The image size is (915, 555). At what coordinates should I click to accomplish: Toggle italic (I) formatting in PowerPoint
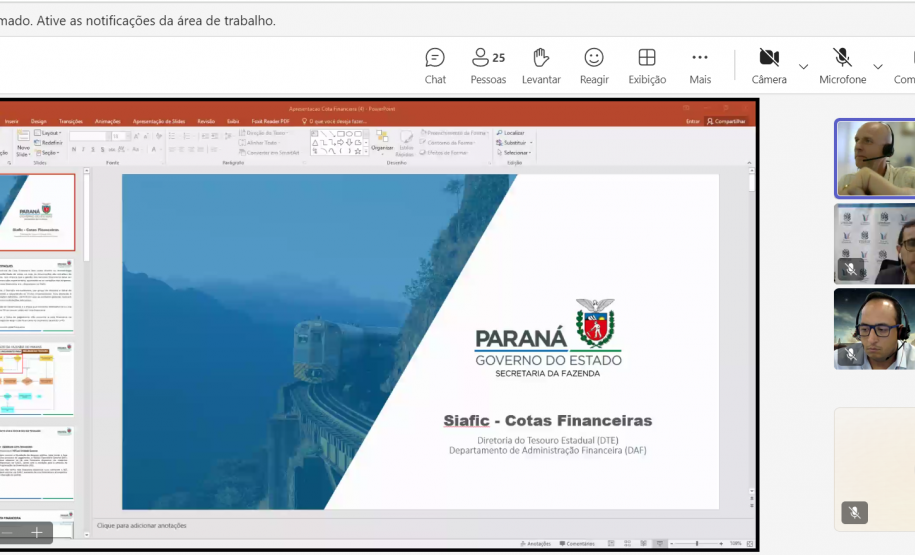point(83,149)
